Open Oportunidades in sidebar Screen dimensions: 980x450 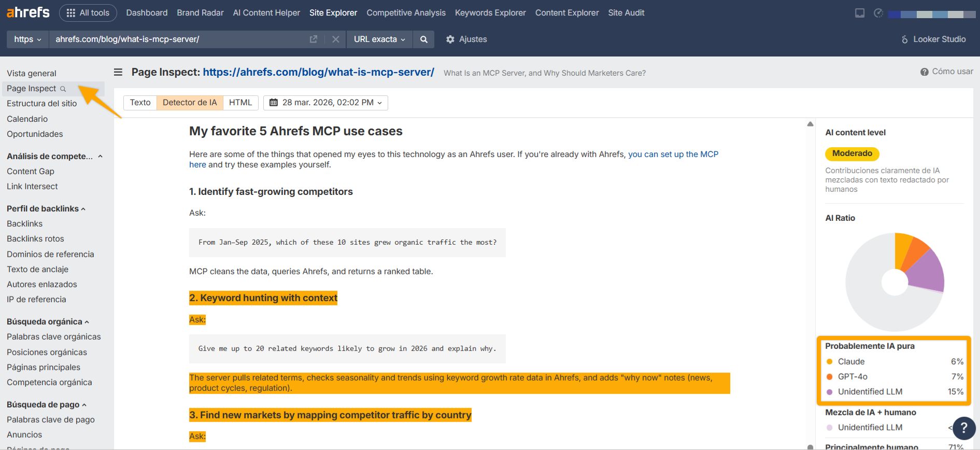point(35,134)
